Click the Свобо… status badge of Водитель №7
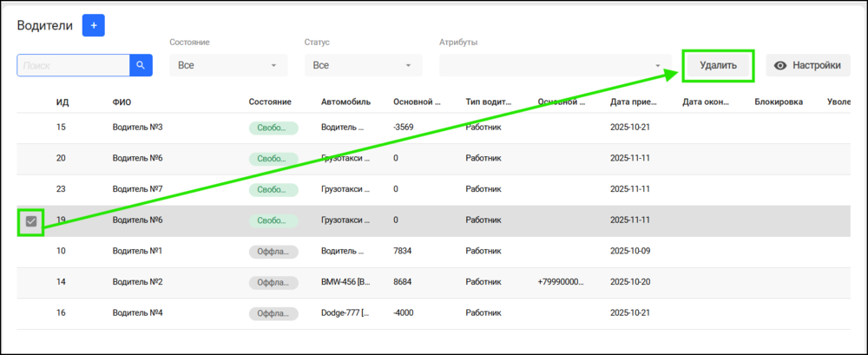868x355 pixels. point(273,190)
